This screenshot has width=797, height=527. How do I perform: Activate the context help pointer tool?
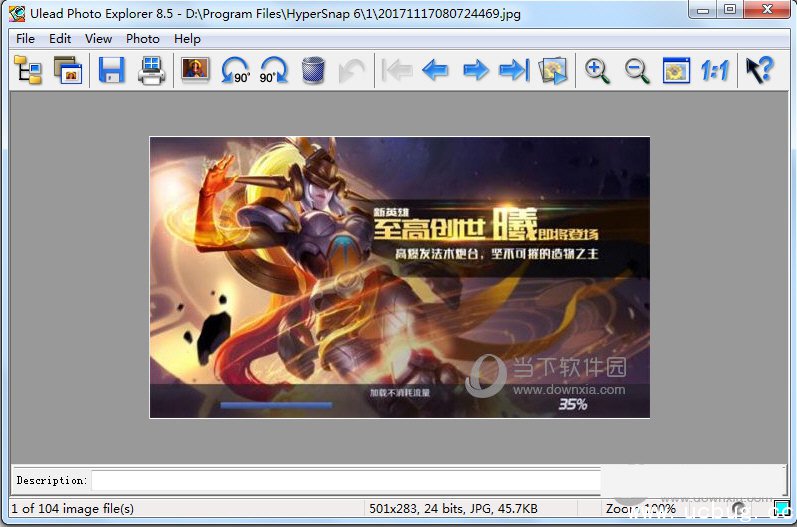[x=760, y=71]
